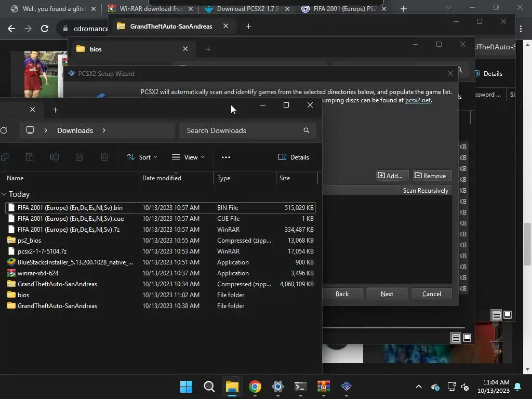Add a new tab in Downloads window
Image resolution: width=532 pixels, height=399 pixels.
[55, 110]
